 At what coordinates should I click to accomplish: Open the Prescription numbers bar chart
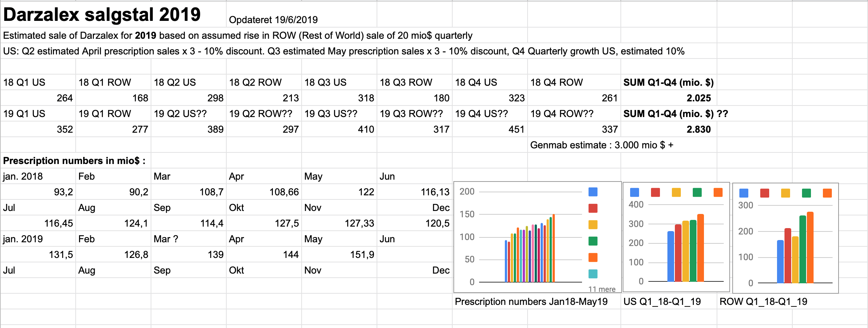pos(537,237)
